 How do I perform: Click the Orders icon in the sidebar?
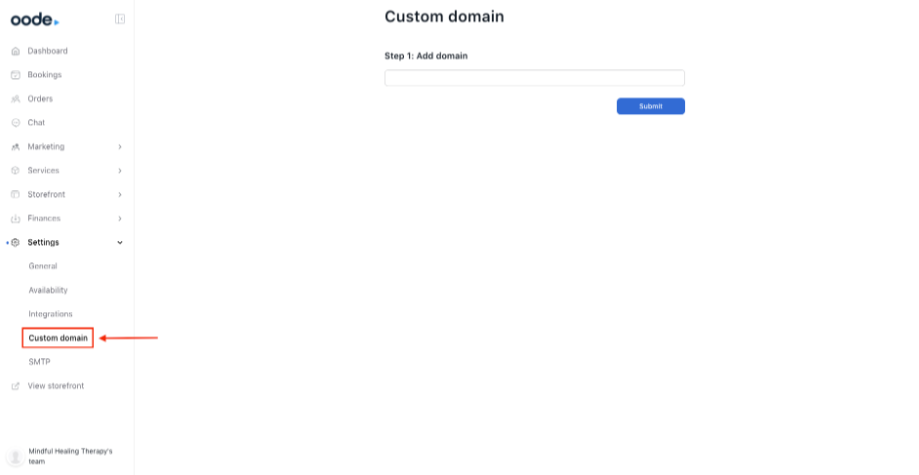pos(15,99)
